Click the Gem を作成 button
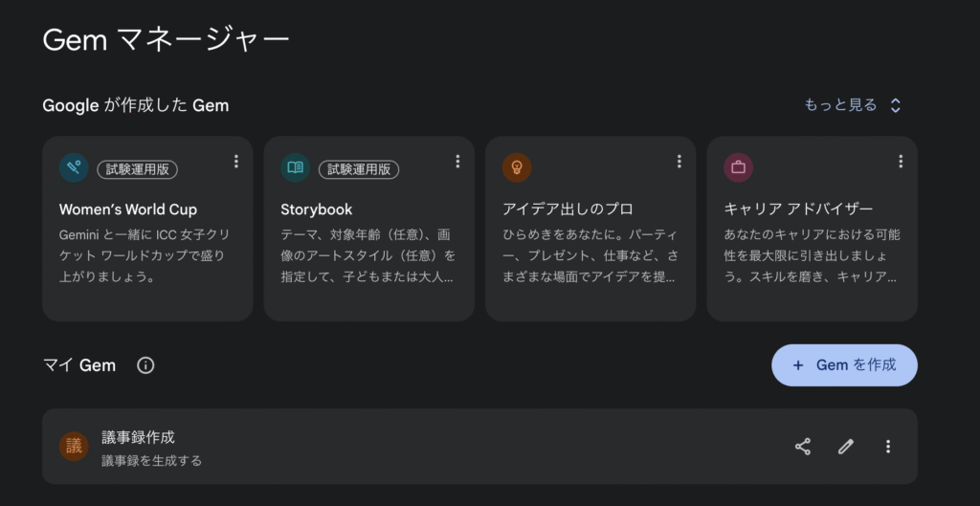Viewport: 980px width, 506px height. (x=844, y=365)
